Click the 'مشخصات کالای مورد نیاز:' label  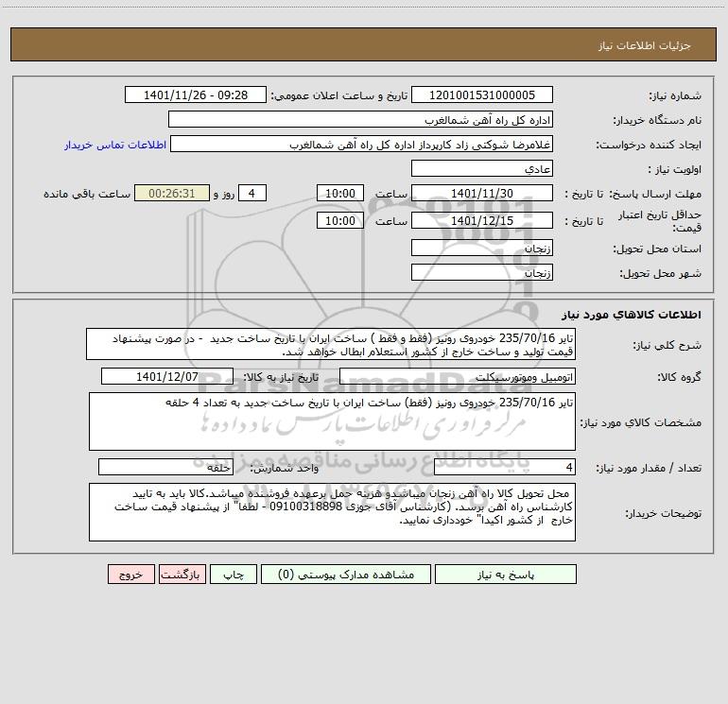click(641, 422)
